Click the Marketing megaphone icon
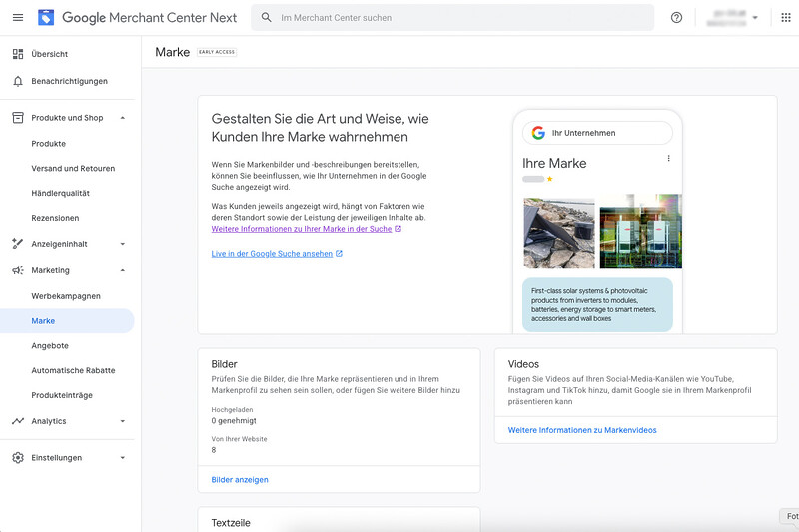Image resolution: width=799 pixels, height=532 pixels. click(x=18, y=270)
